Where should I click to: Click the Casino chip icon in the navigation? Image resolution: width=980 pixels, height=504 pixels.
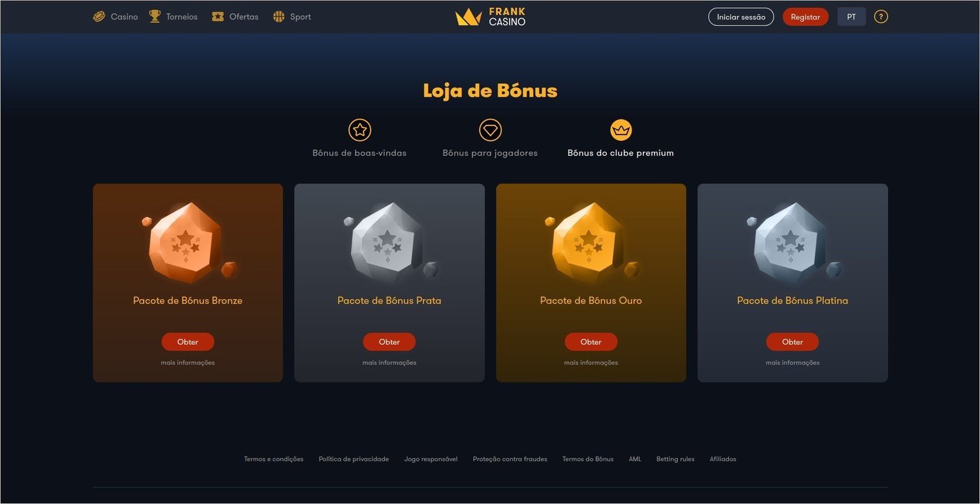[99, 16]
